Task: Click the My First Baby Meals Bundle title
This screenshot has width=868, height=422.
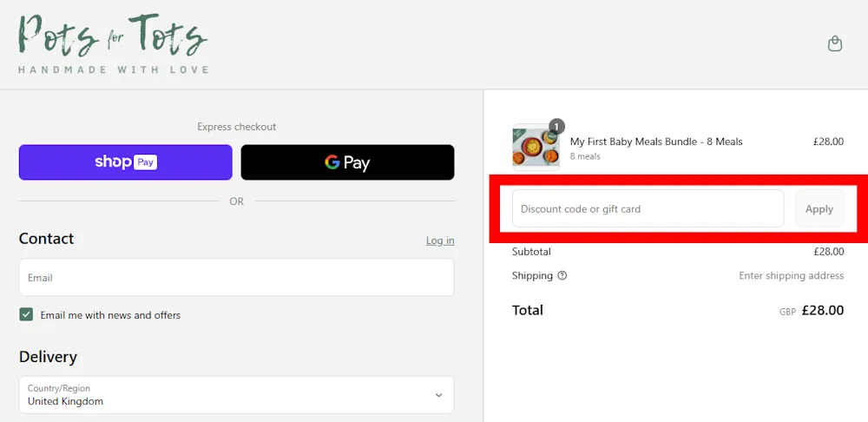Action: coord(656,142)
